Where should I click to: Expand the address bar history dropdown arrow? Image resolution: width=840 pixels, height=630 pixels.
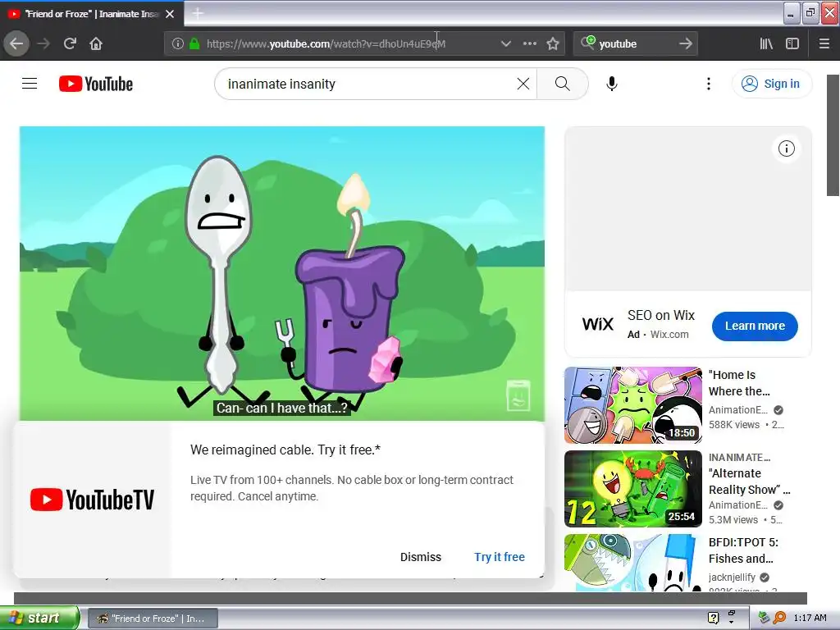[x=505, y=43]
